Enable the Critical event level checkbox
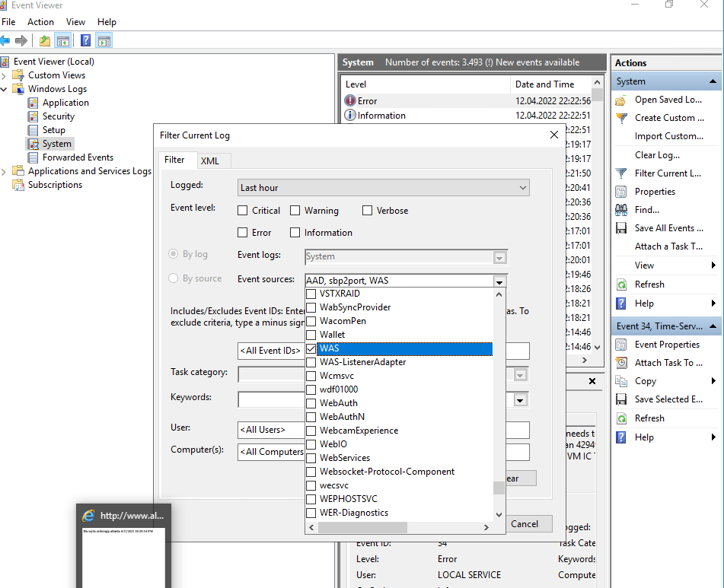This screenshot has height=588, width=724. (243, 211)
